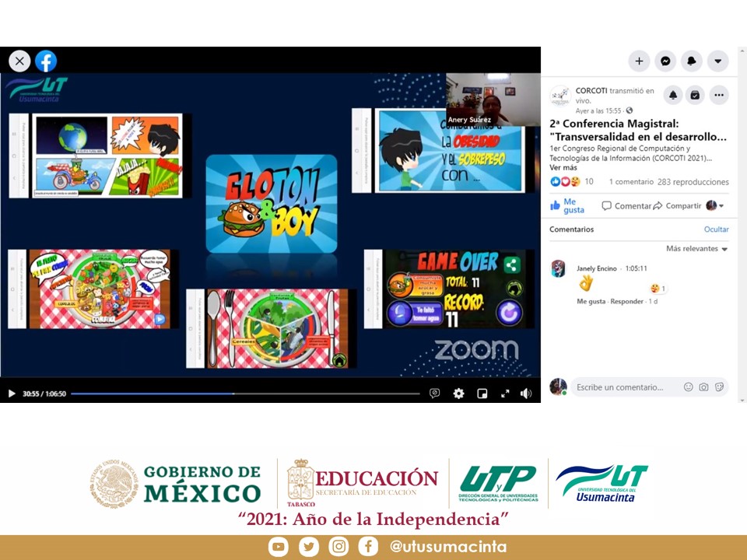Open the account dropdown arrow
Image resolution: width=747 pixels, height=560 pixels.
[717, 61]
